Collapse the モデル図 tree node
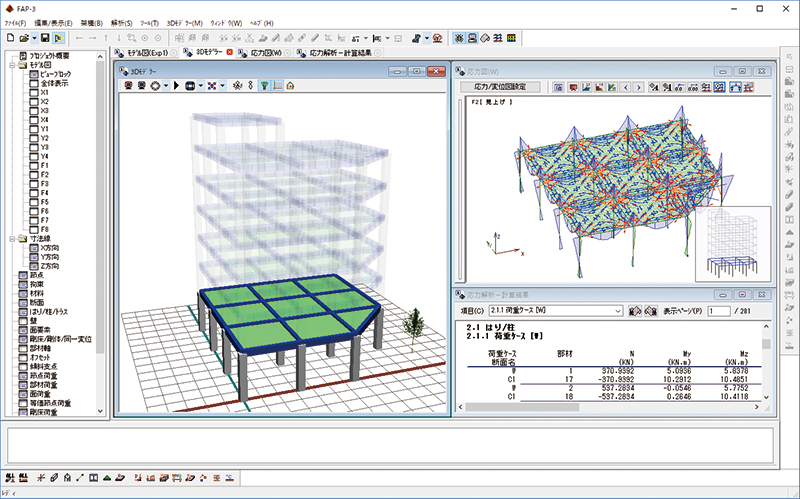 (11, 65)
